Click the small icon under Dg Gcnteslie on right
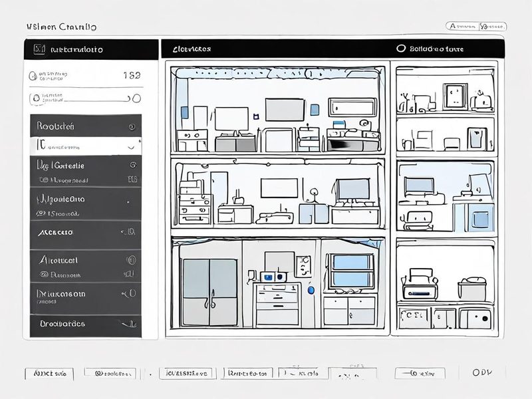 (x=132, y=179)
